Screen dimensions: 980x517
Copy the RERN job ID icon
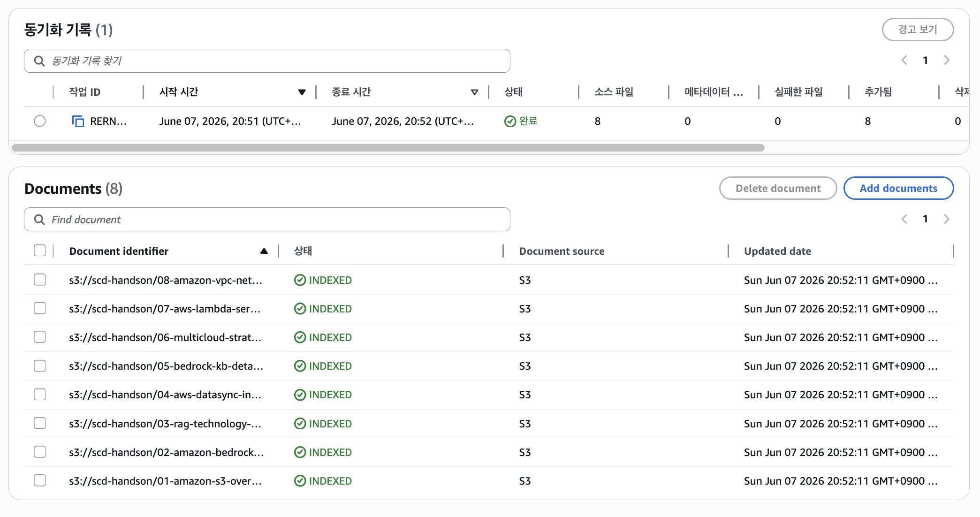pyautogui.click(x=78, y=121)
